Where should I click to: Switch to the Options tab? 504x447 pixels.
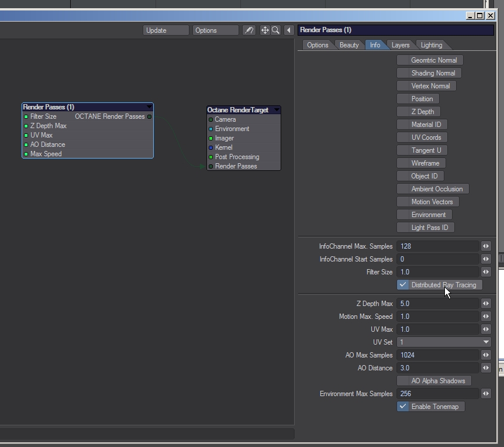point(317,45)
